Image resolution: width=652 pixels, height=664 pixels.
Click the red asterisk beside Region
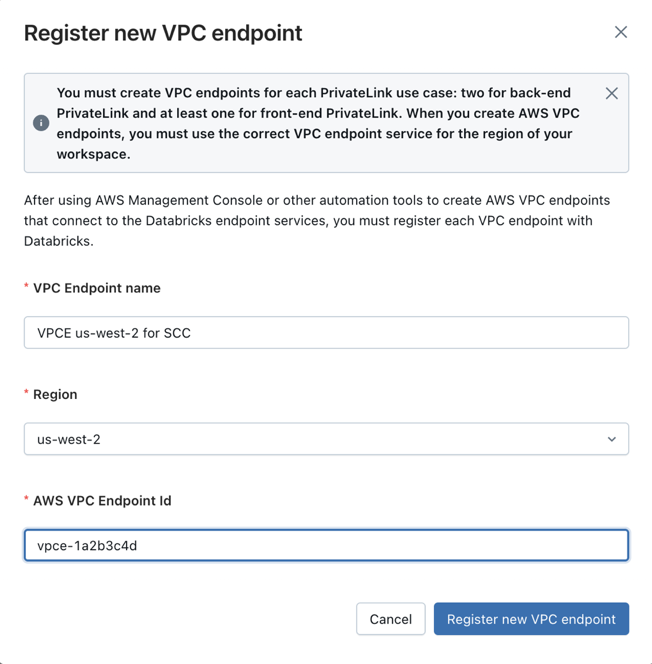click(x=27, y=394)
